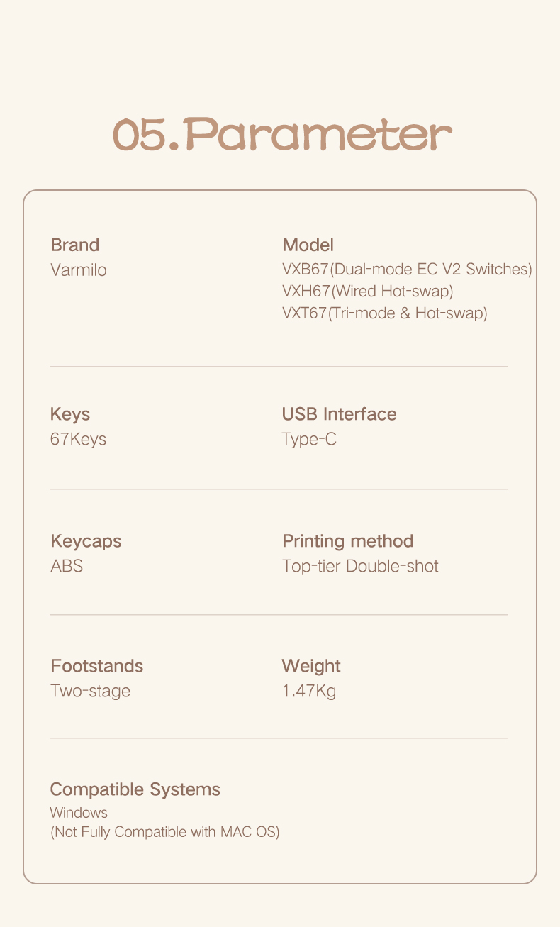
Task: Click the Varmilo brand name
Action: coord(79,270)
